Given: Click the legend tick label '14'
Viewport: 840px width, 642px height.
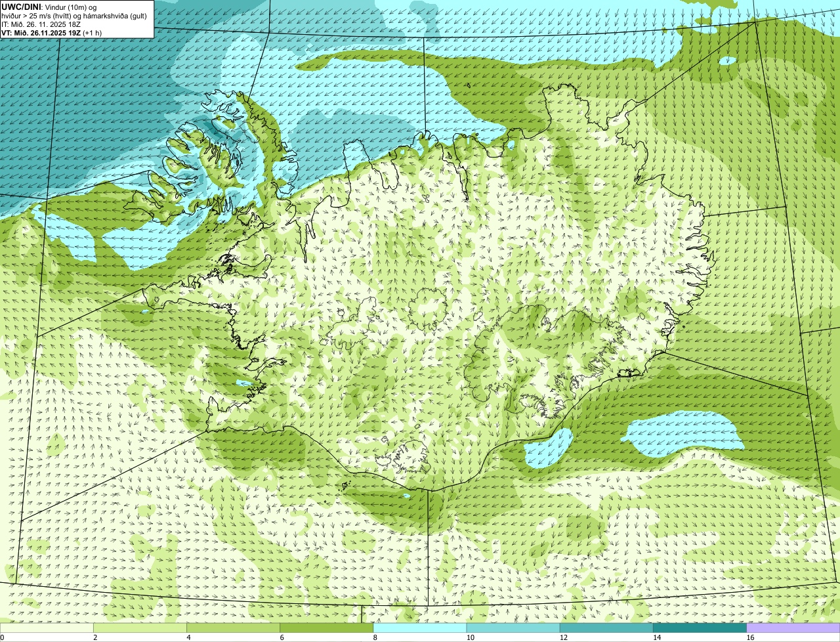Looking at the screenshot, I should tap(657, 637).
